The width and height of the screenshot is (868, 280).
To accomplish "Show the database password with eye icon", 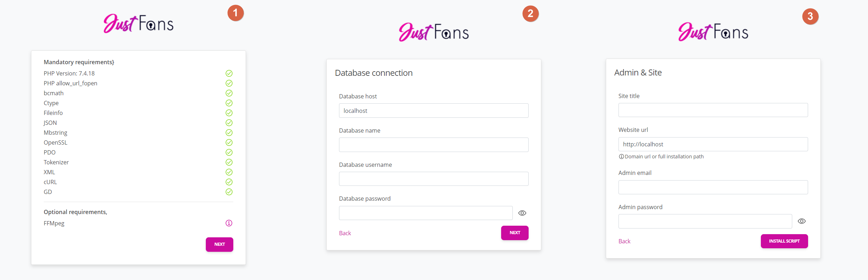I will pyautogui.click(x=522, y=213).
